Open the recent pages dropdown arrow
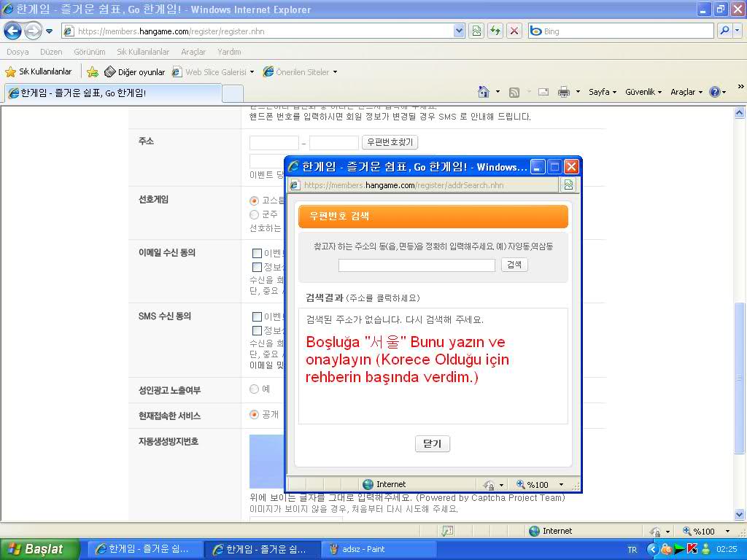Screen dimensions: 747x560 tap(49, 31)
